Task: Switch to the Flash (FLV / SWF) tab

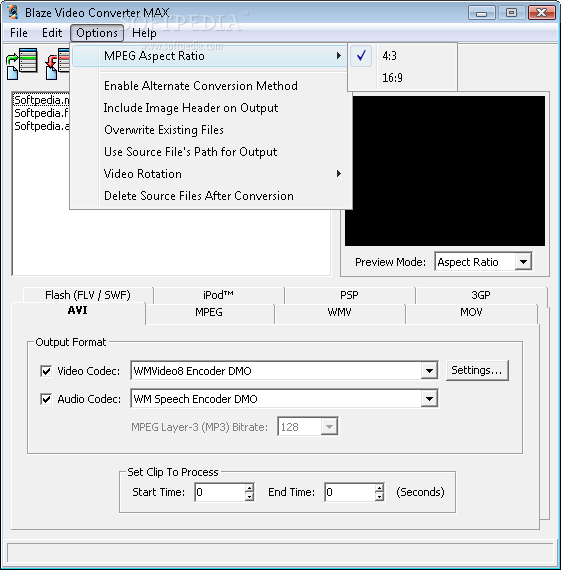Action: (88, 295)
